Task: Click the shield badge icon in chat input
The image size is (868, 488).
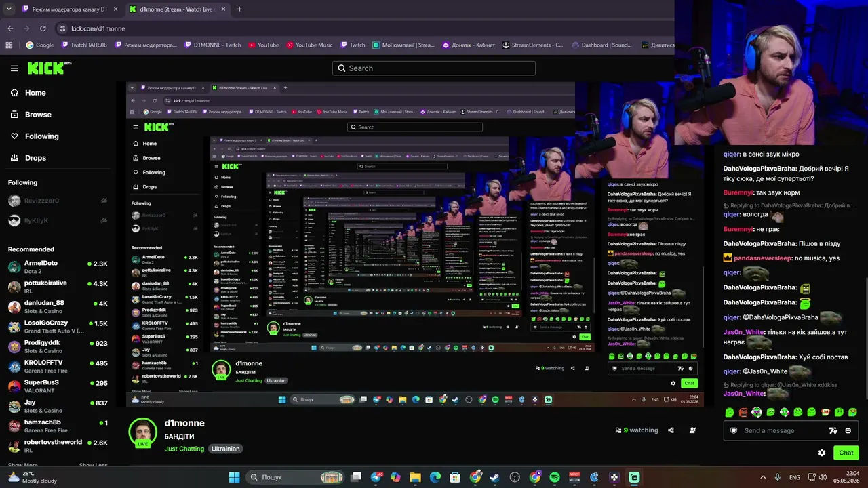Action: click(x=733, y=430)
